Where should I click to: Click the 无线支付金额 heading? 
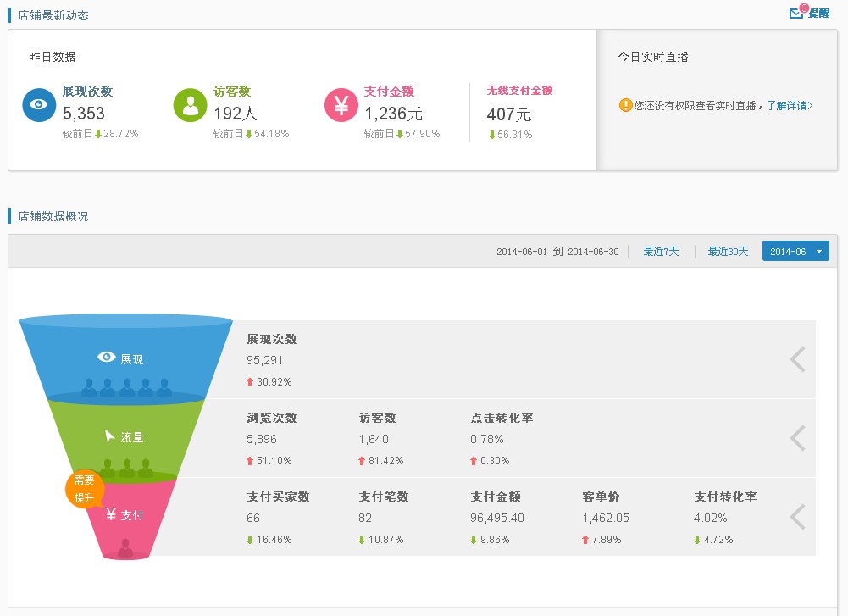point(519,91)
